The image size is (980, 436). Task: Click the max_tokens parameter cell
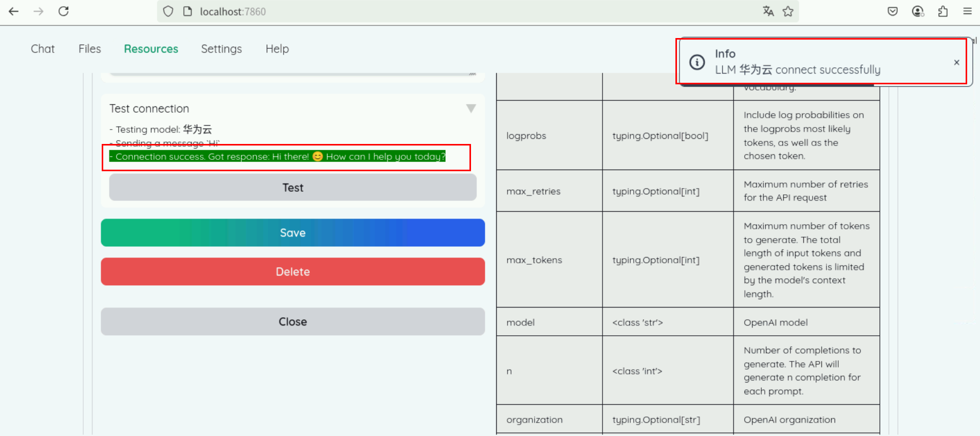click(549, 260)
